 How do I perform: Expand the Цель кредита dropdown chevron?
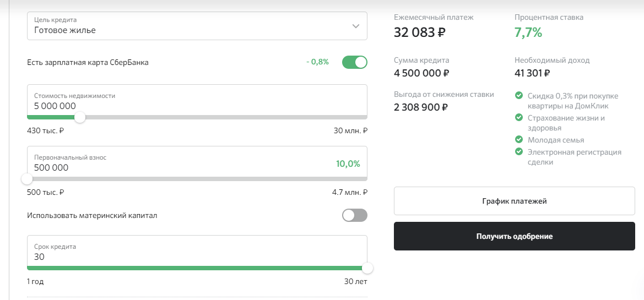(356, 26)
